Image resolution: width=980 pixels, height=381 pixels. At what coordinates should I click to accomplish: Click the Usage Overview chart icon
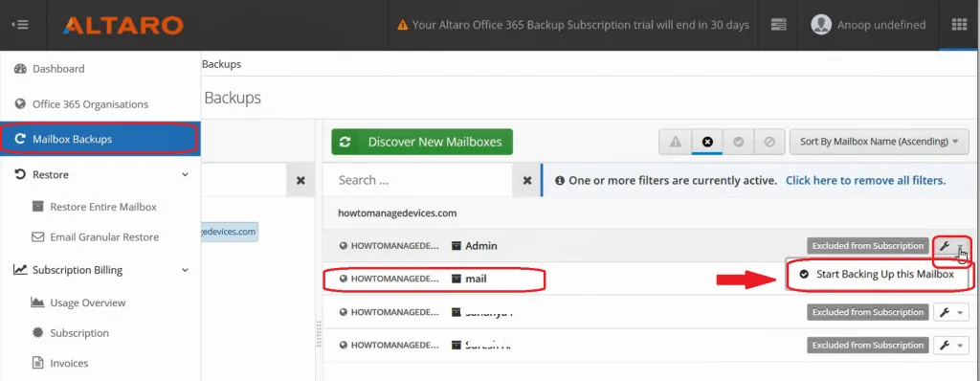click(37, 303)
